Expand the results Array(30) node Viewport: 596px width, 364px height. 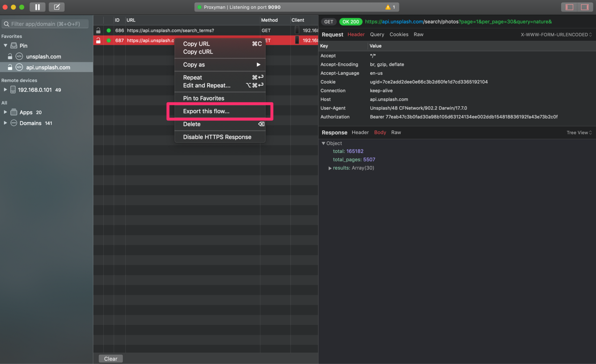point(330,168)
